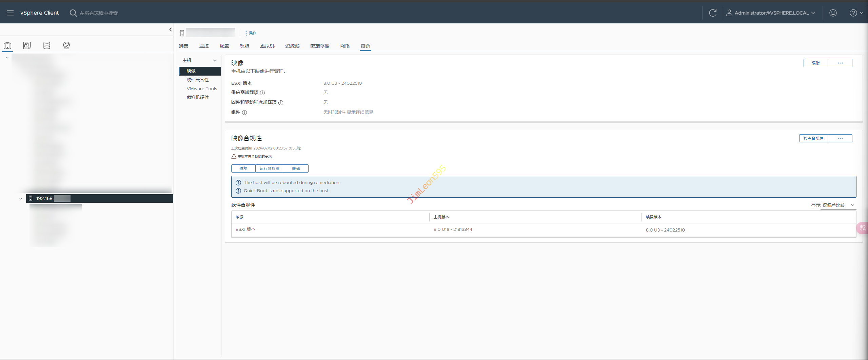Click the 检查合规性 button
The width and height of the screenshot is (868, 360).
pyautogui.click(x=813, y=138)
